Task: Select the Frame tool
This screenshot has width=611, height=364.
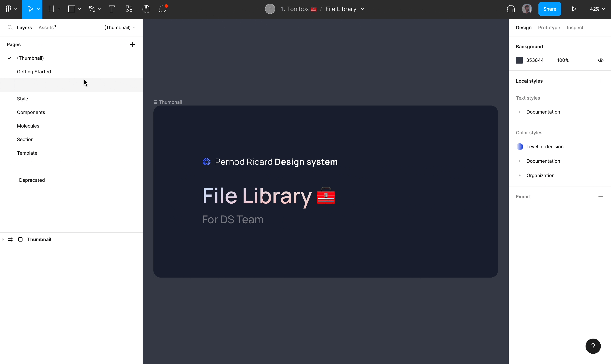Action: tap(52, 9)
